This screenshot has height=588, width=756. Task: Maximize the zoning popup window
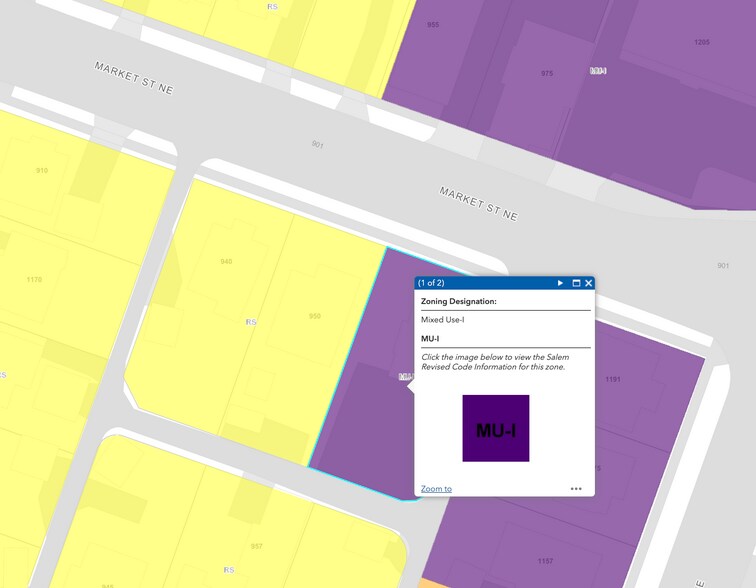pos(576,284)
